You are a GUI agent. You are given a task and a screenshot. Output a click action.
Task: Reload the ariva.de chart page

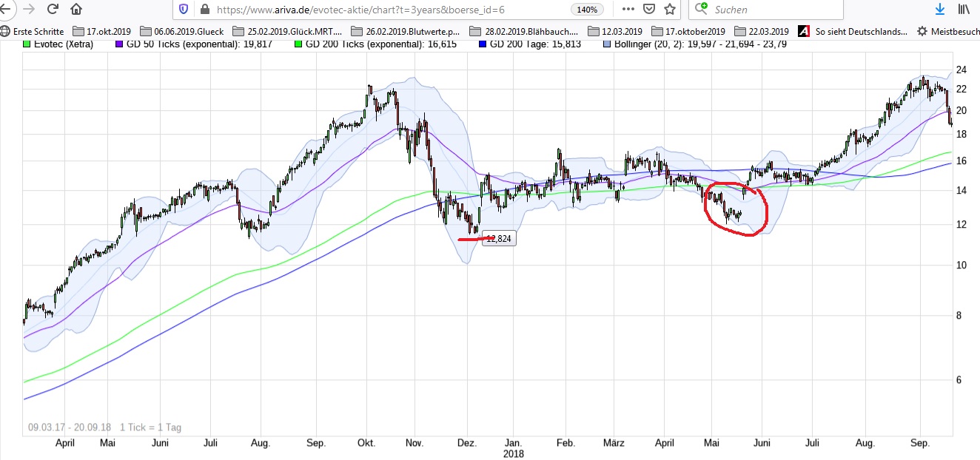coord(53,10)
